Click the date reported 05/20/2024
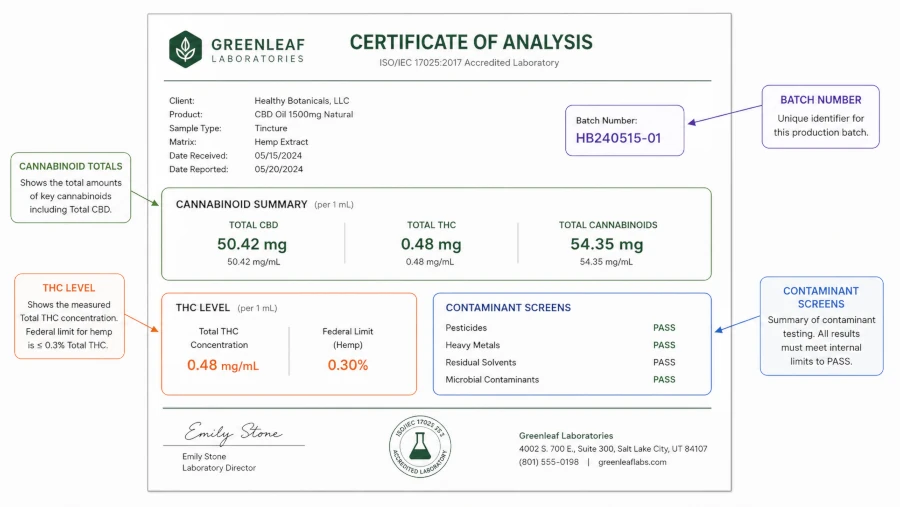900x507 pixels. point(278,169)
